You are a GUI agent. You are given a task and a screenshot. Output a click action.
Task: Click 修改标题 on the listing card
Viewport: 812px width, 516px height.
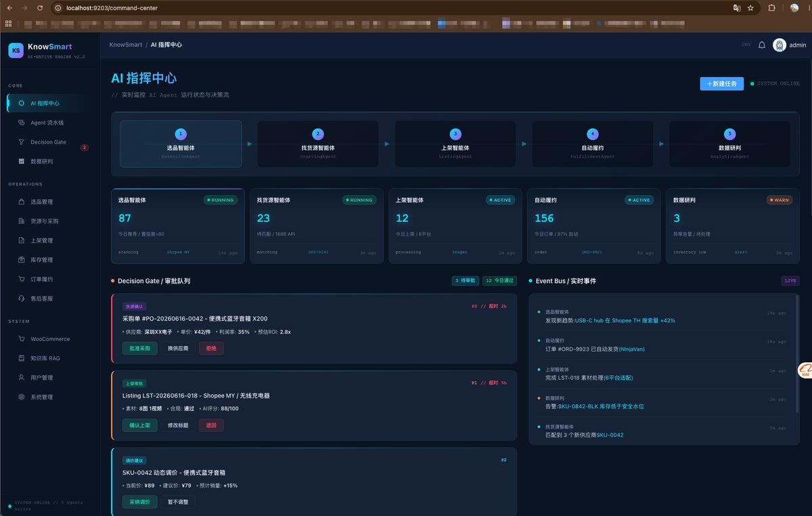[178, 425]
